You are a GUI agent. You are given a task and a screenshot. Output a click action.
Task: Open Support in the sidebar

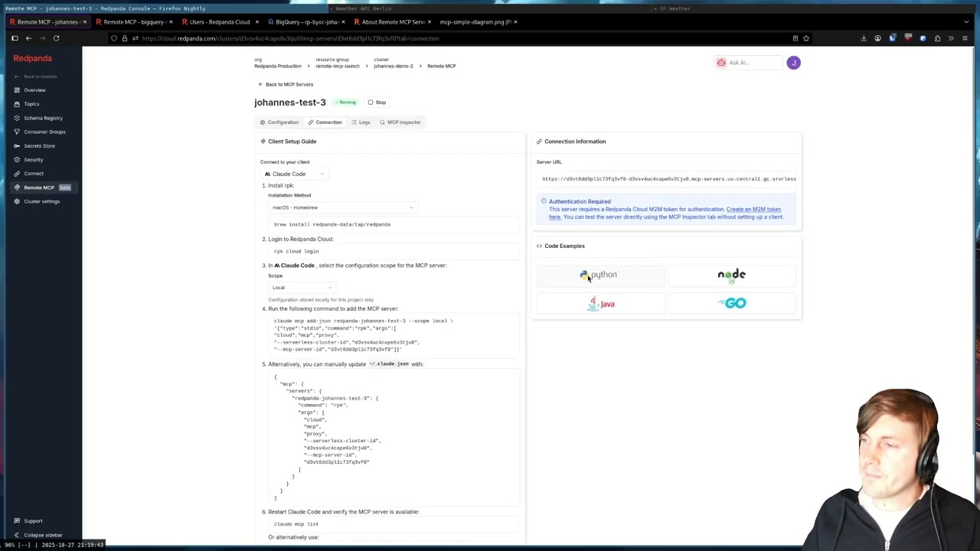33,521
